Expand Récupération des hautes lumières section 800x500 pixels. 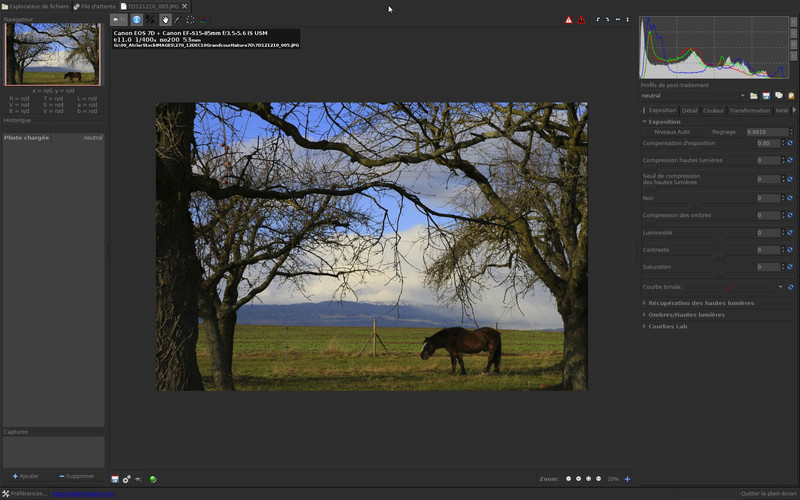pyautogui.click(x=700, y=302)
